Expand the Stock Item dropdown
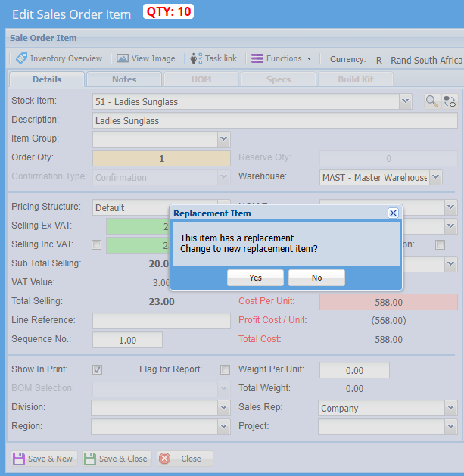Screen dimensions: 464x476 pyautogui.click(x=406, y=101)
